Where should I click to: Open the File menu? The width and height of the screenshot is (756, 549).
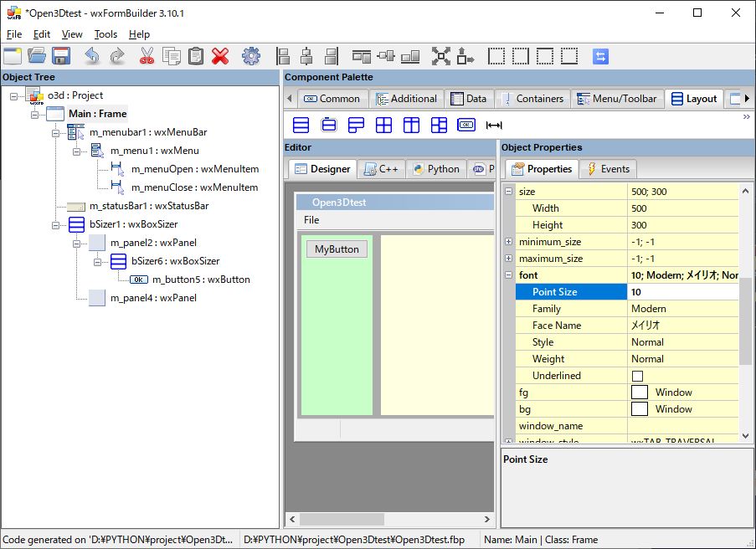pyautogui.click(x=14, y=34)
